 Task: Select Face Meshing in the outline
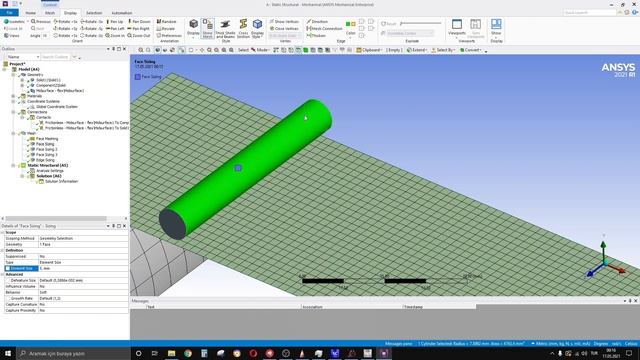[x=47, y=139]
